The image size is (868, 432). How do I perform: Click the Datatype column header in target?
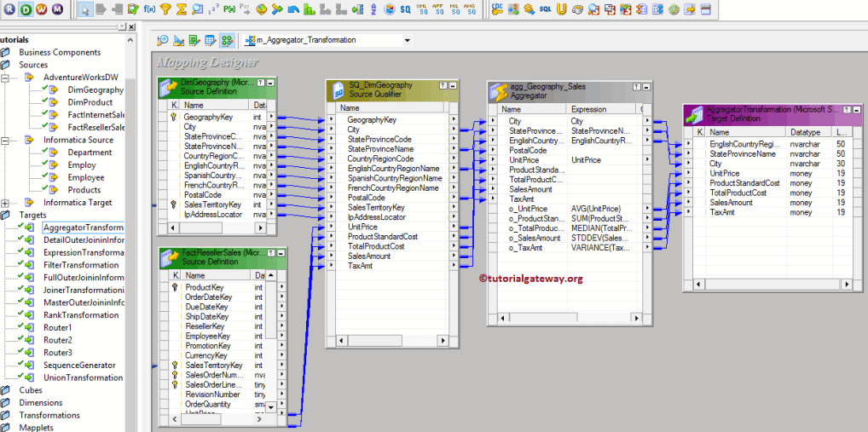point(810,132)
